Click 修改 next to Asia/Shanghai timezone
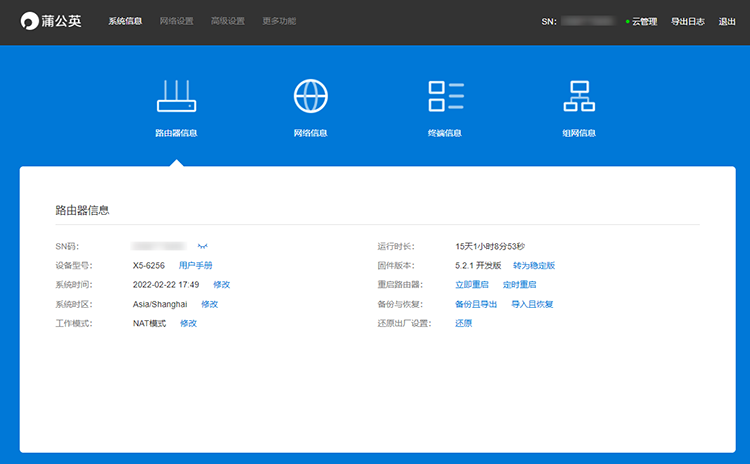This screenshot has height=464, width=750. [209, 304]
